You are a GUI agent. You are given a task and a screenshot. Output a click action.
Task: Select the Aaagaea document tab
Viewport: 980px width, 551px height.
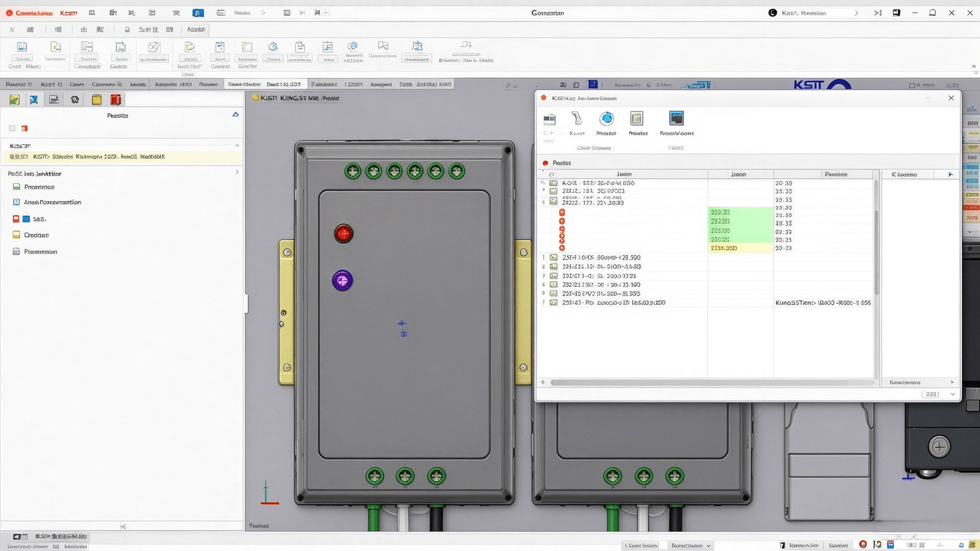coord(381,85)
